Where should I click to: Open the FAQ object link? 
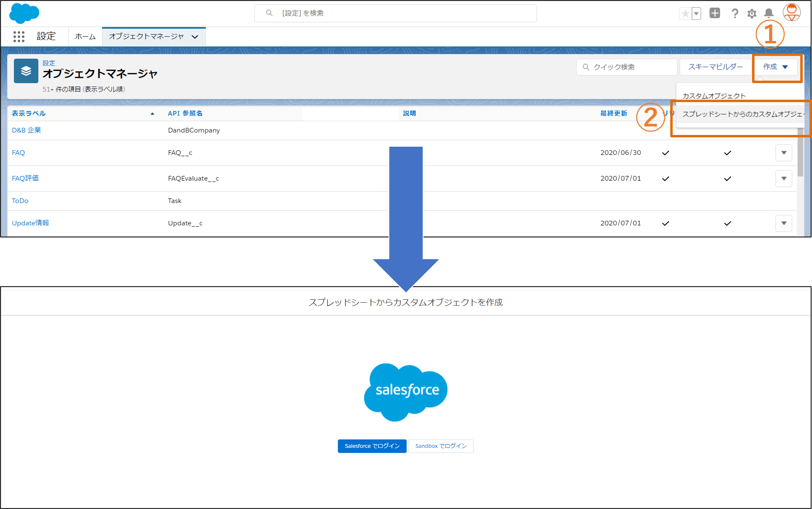coord(18,153)
